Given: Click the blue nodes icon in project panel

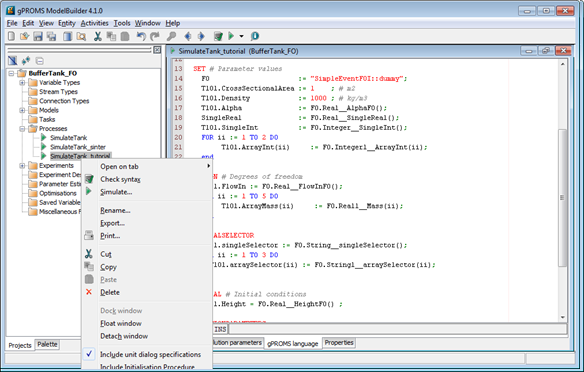Looking at the screenshot, I should click(x=26, y=60).
